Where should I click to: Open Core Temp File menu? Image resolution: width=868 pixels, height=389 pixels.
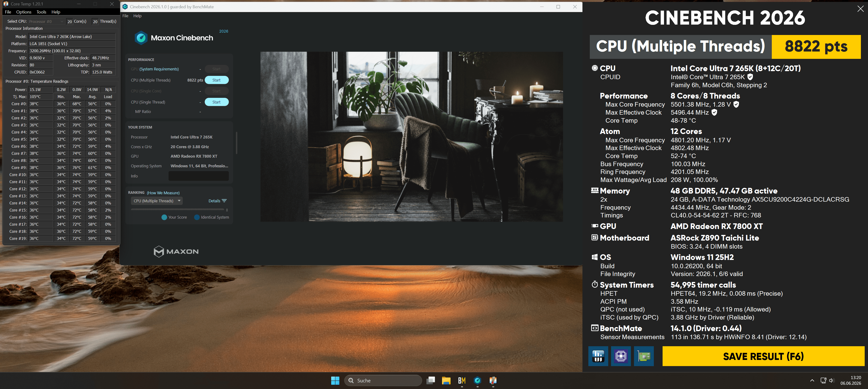[x=8, y=12]
